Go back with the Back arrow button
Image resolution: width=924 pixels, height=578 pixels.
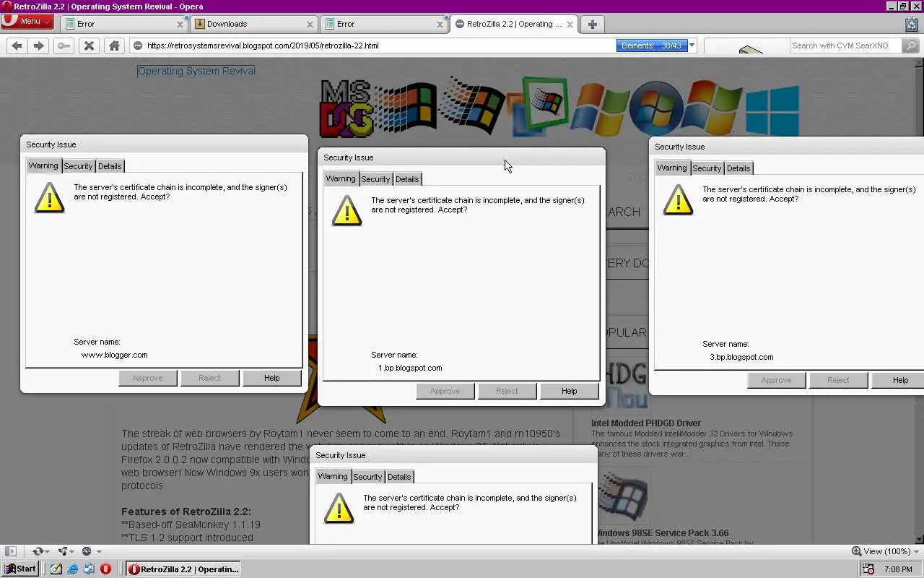click(x=17, y=46)
